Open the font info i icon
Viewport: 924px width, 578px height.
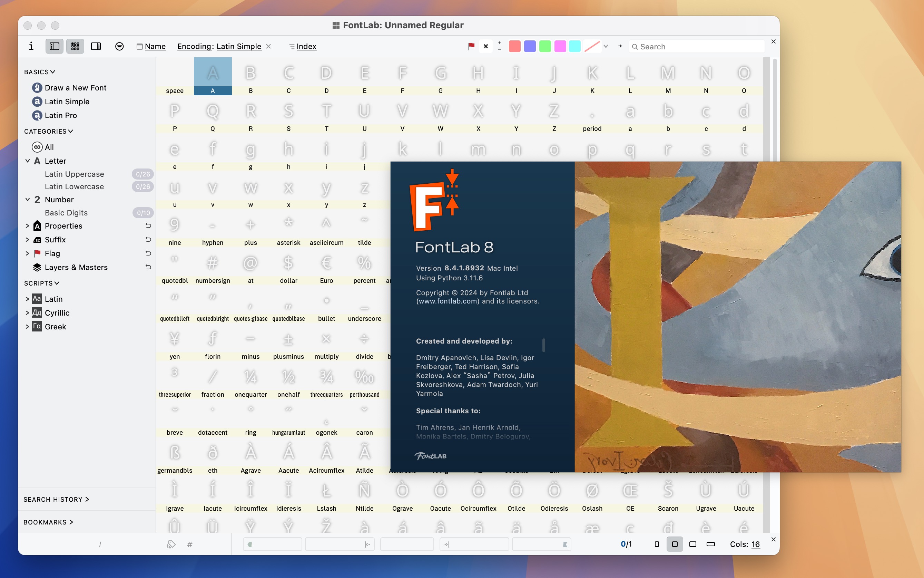point(31,46)
